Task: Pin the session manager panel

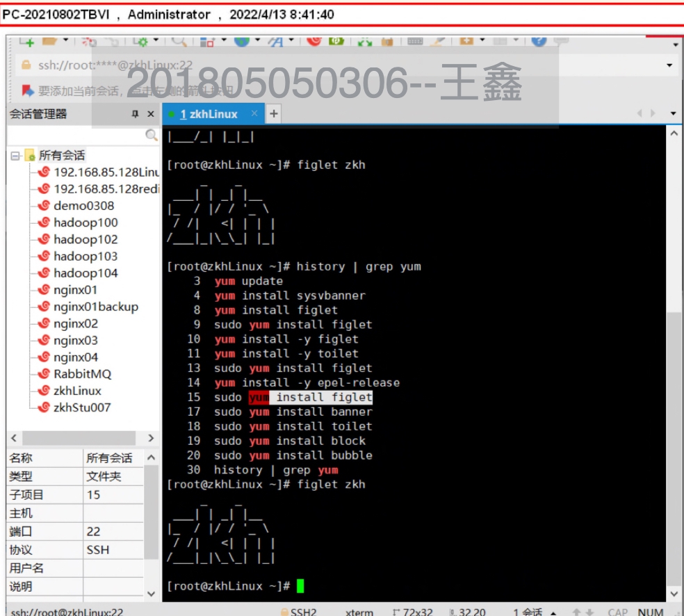Action: 135,114
